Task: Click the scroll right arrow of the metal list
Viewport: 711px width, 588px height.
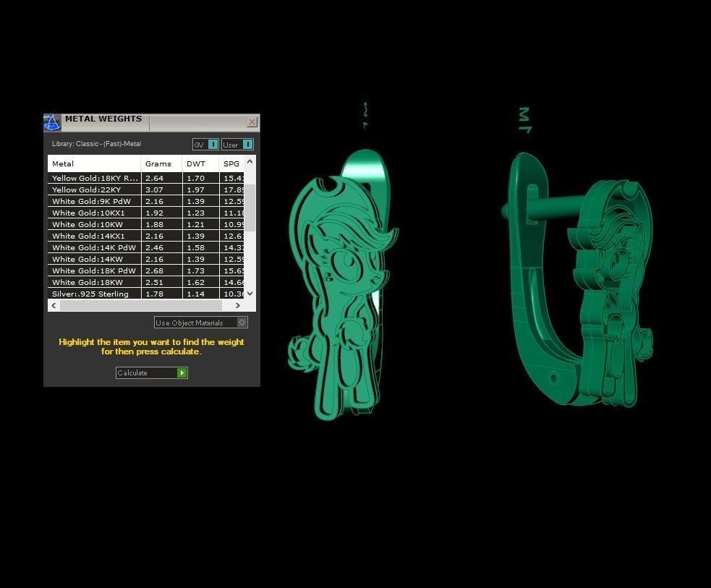Action: click(x=238, y=305)
